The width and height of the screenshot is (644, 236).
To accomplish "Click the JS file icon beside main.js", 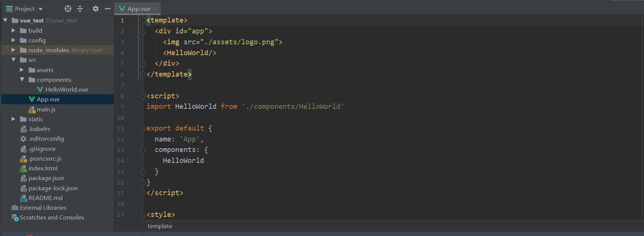I will [x=32, y=109].
